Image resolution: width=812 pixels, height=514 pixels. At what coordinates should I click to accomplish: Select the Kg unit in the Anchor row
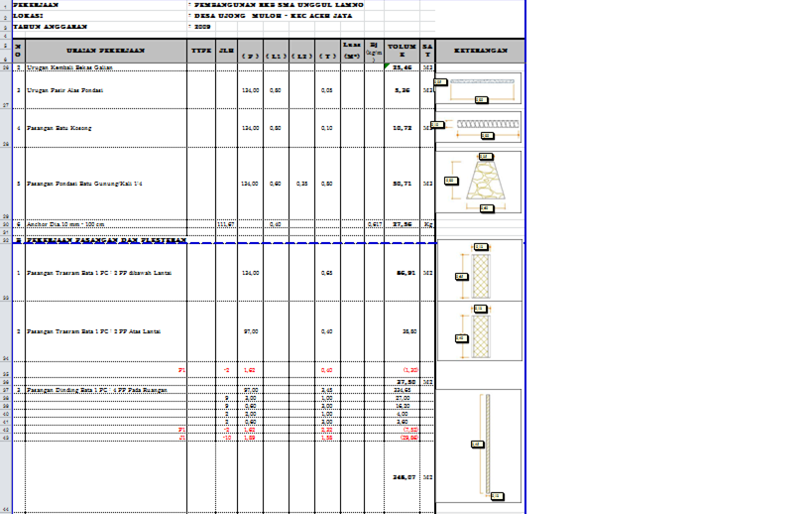427,224
